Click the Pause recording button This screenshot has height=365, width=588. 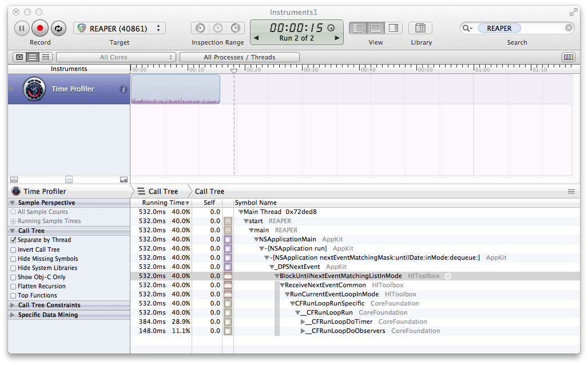(22, 28)
